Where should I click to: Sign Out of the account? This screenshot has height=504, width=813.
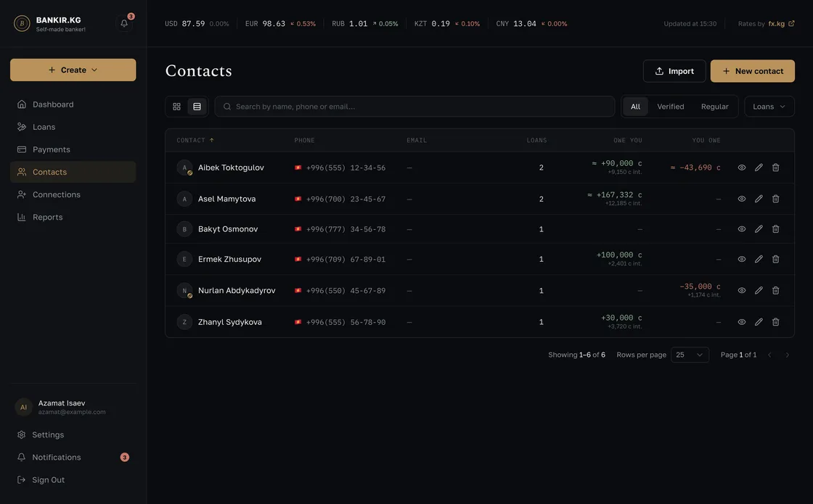(73, 479)
